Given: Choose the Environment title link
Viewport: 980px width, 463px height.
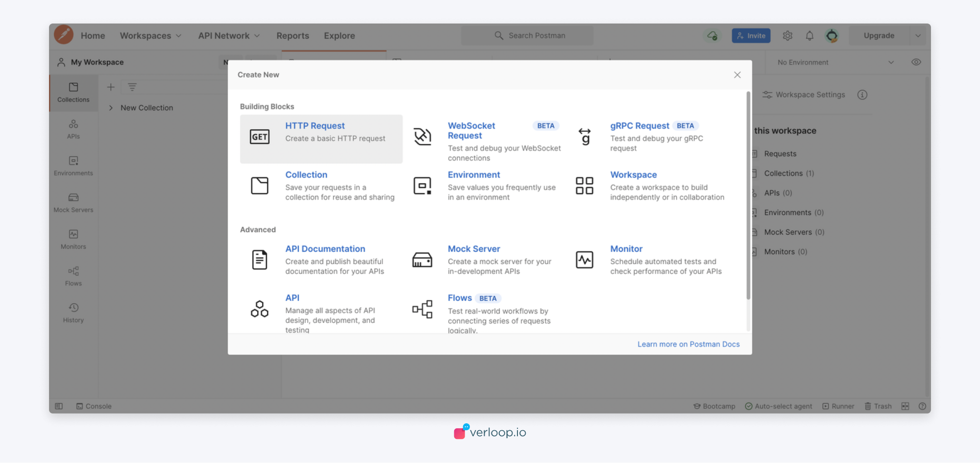Looking at the screenshot, I should (474, 175).
